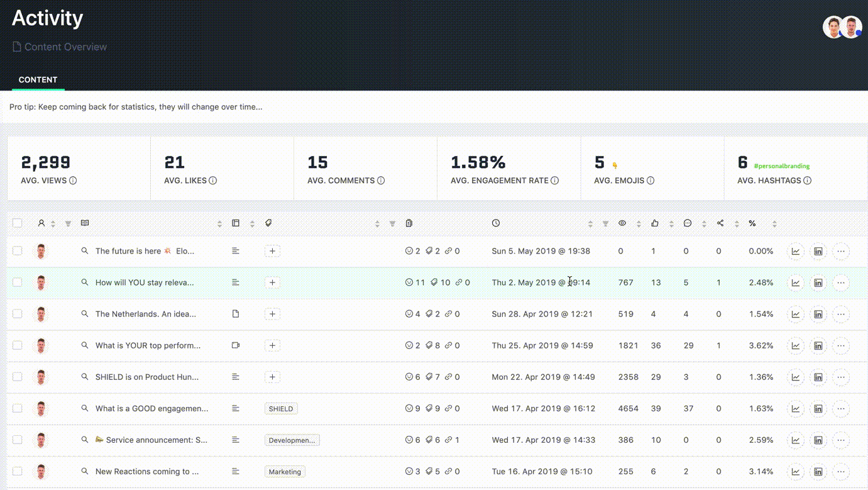Sort table by author column arrows
This screenshot has width=868, height=490.
(x=53, y=224)
